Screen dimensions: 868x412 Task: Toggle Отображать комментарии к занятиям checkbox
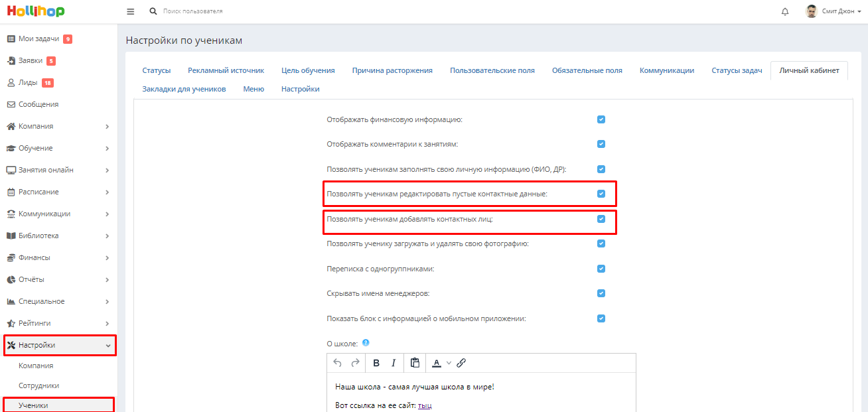601,144
